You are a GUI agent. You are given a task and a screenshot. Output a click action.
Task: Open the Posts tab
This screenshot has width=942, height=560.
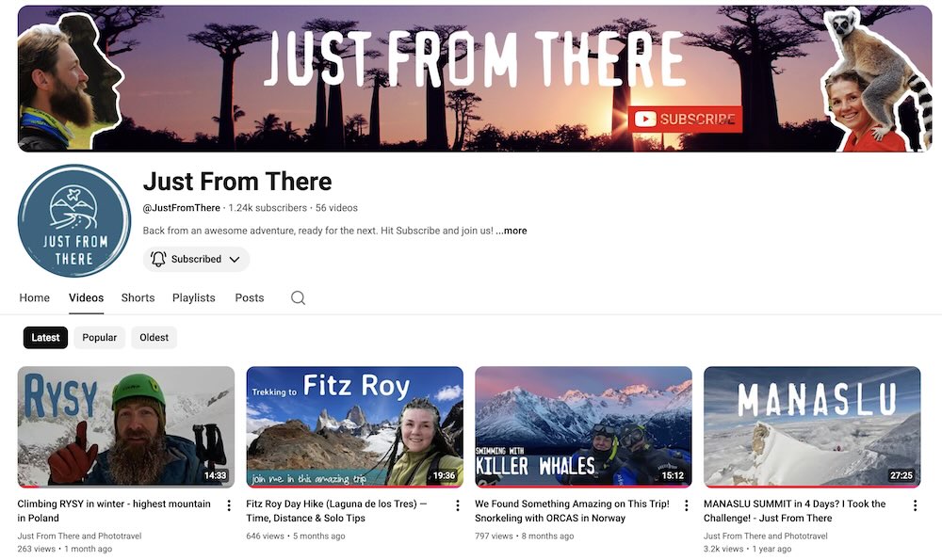tap(249, 297)
